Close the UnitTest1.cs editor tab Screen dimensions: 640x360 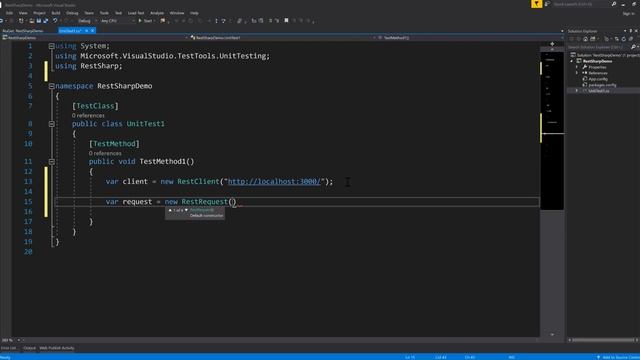click(93, 31)
